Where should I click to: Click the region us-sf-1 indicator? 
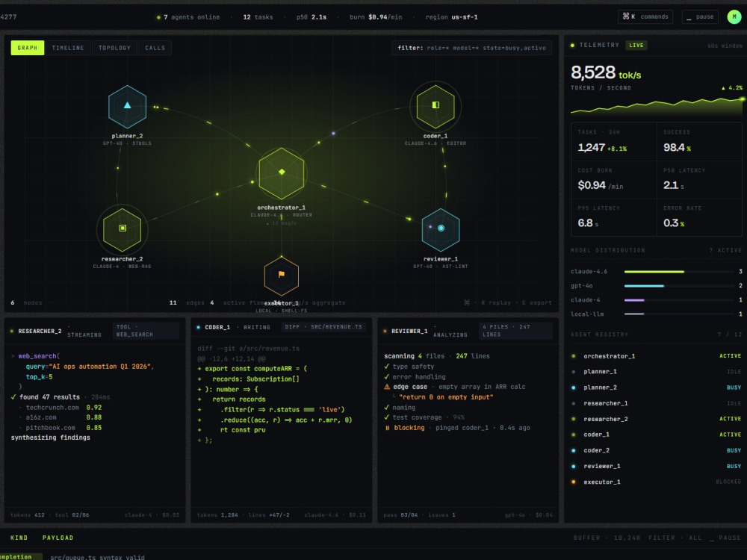tap(452, 17)
